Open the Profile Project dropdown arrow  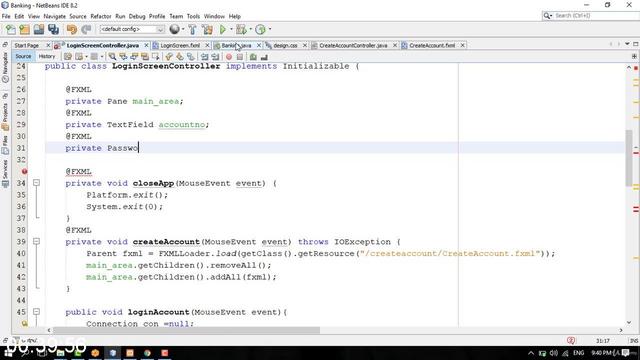269,29
